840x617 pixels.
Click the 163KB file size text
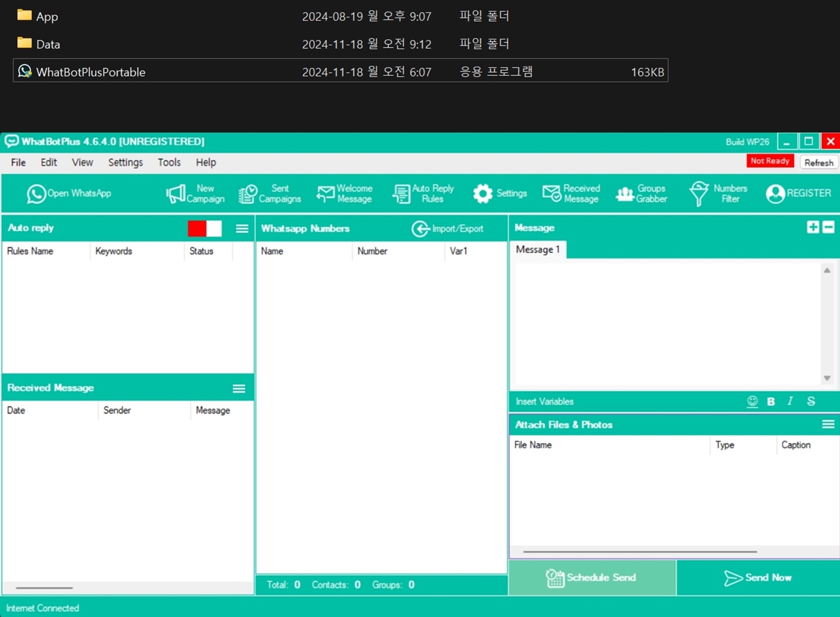pos(648,72)
